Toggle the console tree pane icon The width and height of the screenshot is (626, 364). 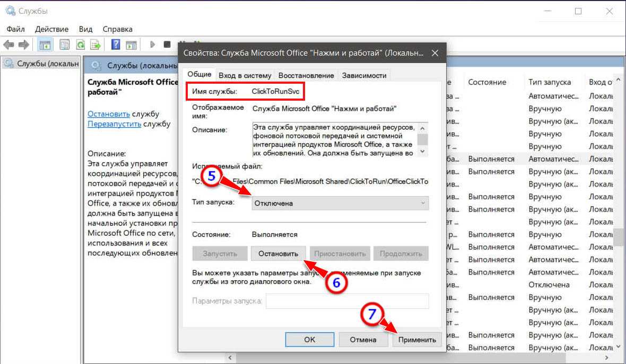[x=45, y=45]
